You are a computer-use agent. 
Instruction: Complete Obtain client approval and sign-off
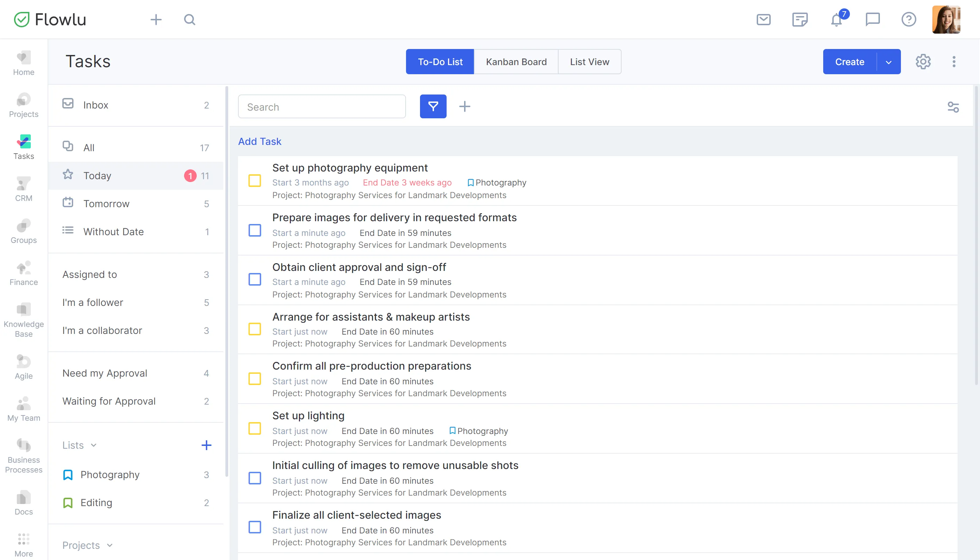click(254, 280)
